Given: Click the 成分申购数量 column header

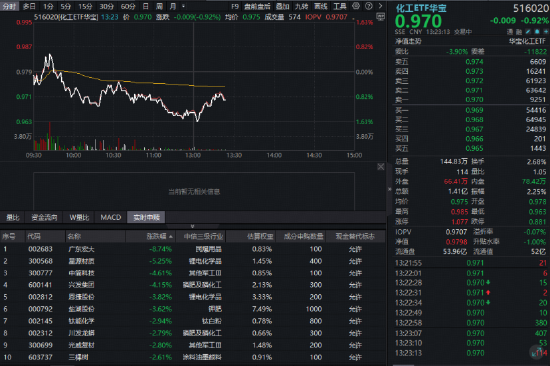Looking at the screenshot, I should click(303, 237).
